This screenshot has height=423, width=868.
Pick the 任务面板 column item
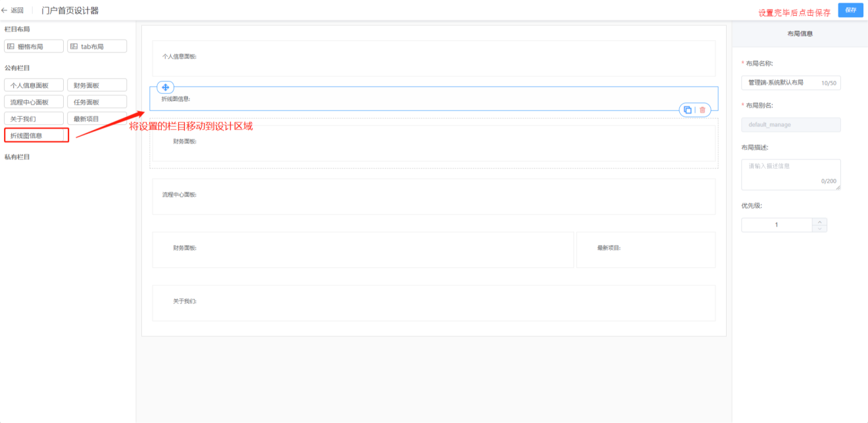pyautogui.click(x=97, y=102)
